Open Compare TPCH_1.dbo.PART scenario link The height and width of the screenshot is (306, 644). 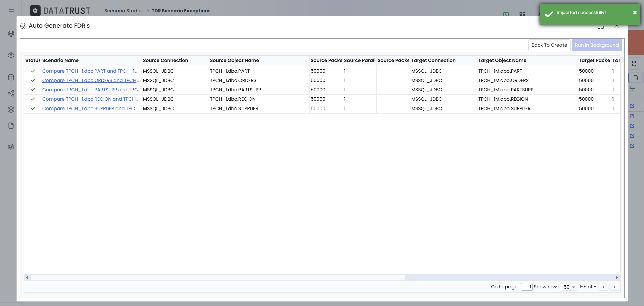point(90,71)
